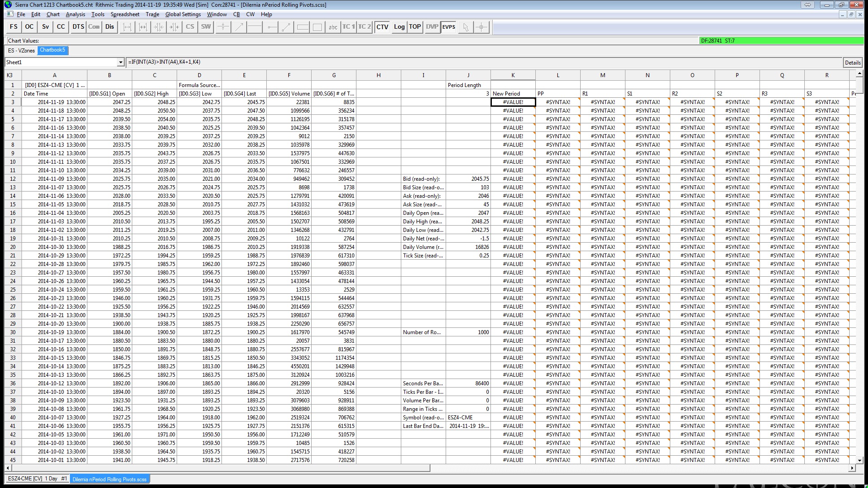868x488 pixels.
Task: Click the DTS toolbar button
Action: pos(78,27)
